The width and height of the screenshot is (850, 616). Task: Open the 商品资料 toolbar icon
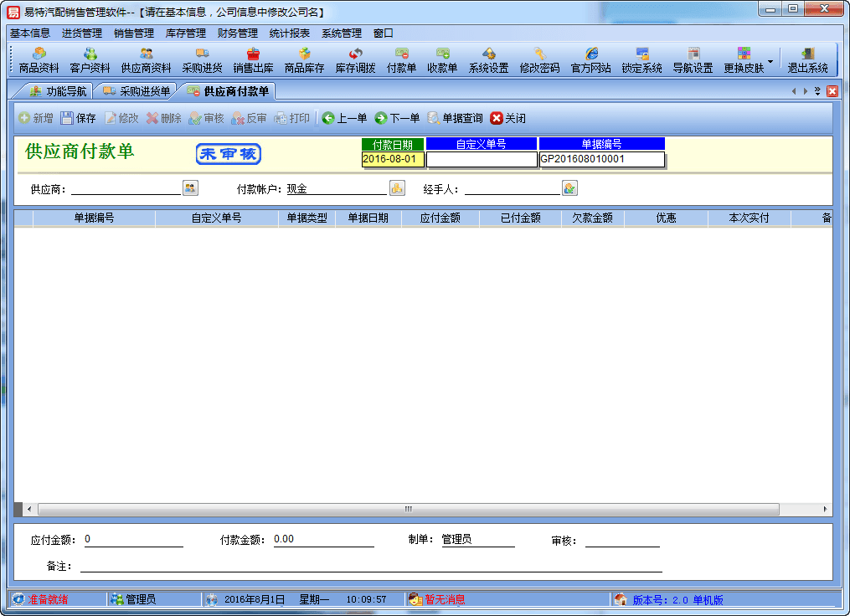tap(39, 60)
